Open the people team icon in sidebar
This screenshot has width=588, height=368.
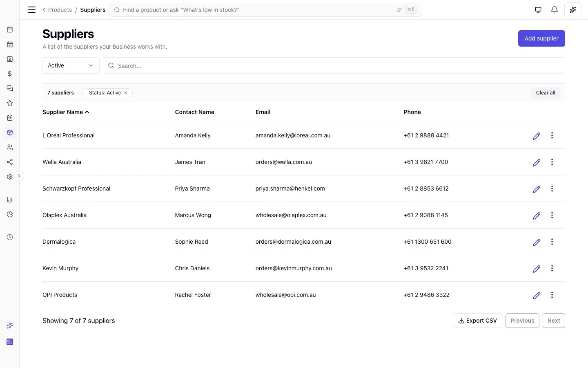tap(10, 147)
